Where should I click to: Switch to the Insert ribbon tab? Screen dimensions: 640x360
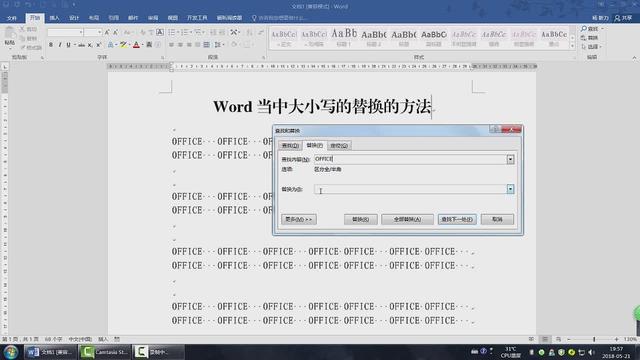(x=54, y=18)
